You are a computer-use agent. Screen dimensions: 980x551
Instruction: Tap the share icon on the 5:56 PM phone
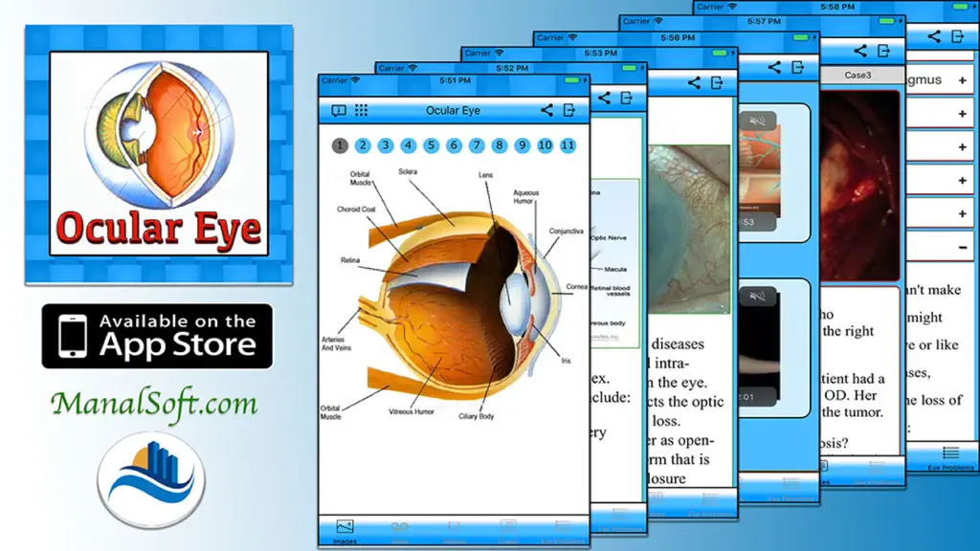click(x=774, y=67)
